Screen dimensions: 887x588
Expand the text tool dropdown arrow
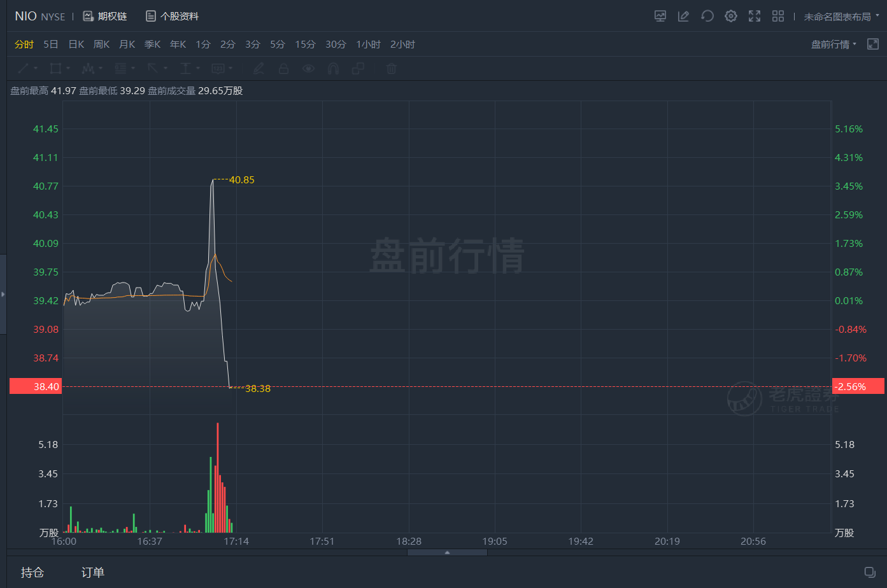(x=198, y=68)
